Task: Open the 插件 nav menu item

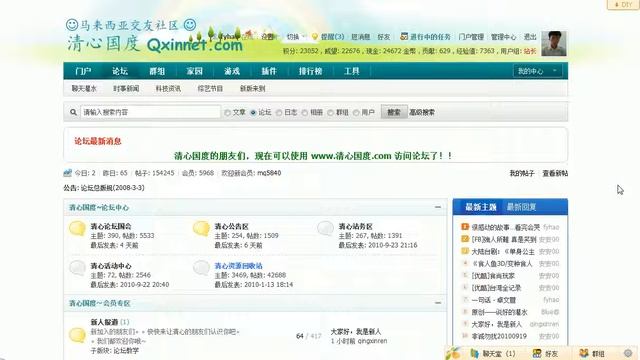Action: [269, 71]
